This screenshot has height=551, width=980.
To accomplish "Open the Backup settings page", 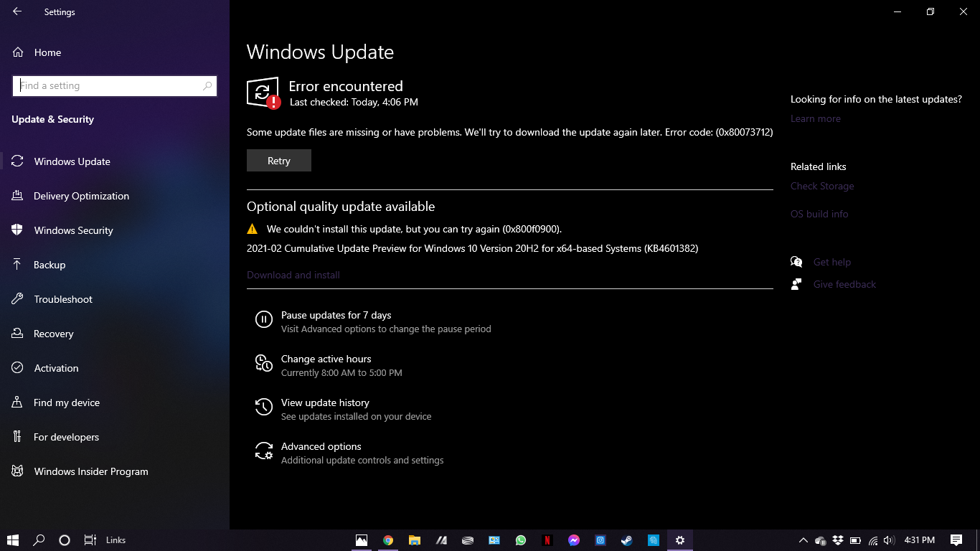I will 115,265.
